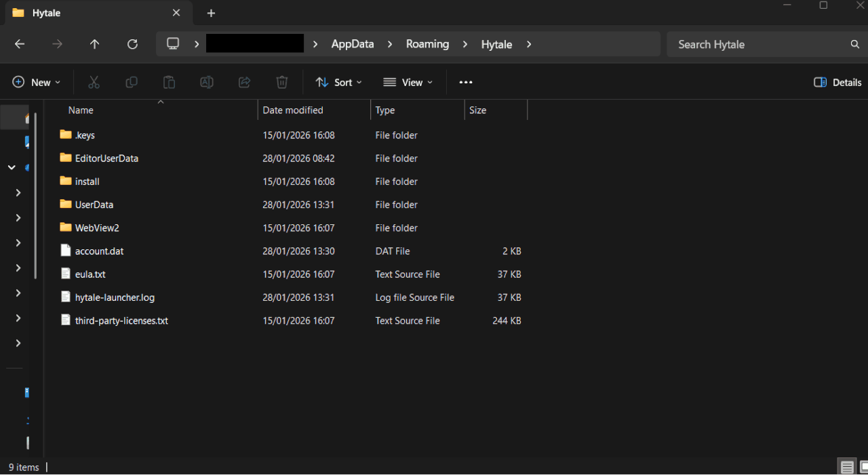This screenshot has height=475, width=868.
Task: Expand chevron after Hytale in address bar
Action: click(529, 44)
